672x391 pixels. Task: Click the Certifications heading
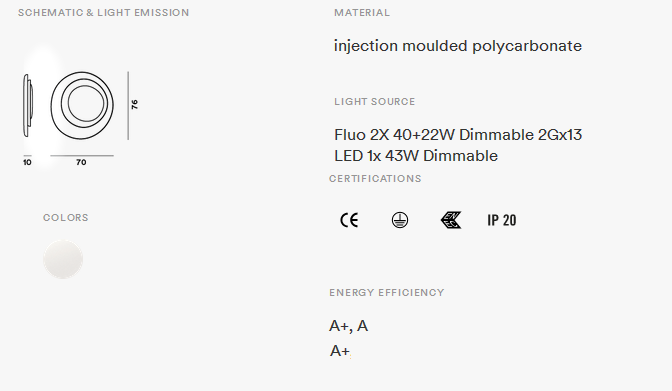pos(375,179)
